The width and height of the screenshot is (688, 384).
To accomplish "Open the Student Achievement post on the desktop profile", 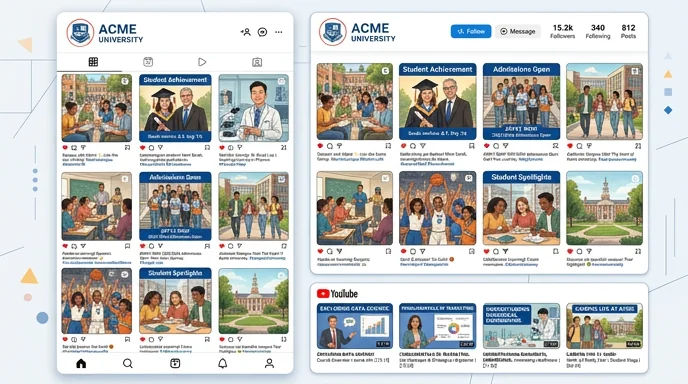I will (x=437, y=101).
